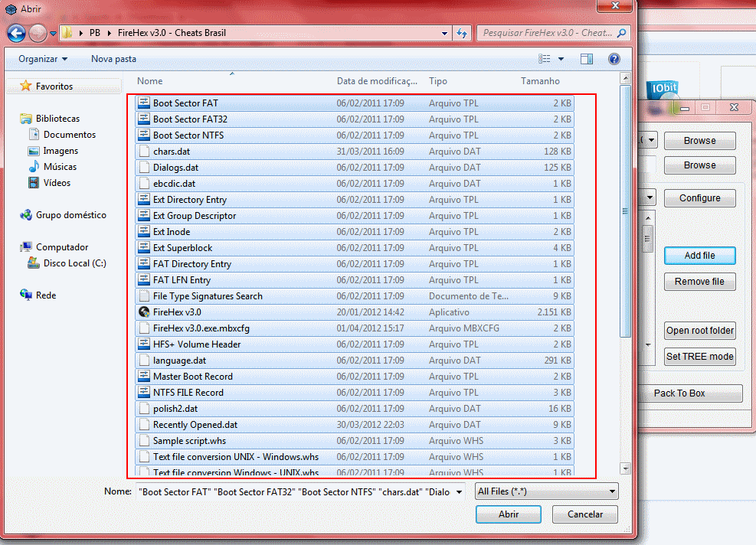Screen dimensions: 756x545
Task: Open the view options dropdown arrow
Action: coord(561,59)
